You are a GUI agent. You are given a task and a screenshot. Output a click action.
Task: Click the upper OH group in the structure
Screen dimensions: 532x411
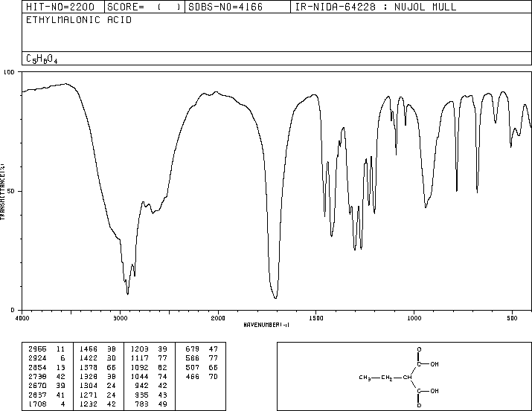click(x=435, y=364)
